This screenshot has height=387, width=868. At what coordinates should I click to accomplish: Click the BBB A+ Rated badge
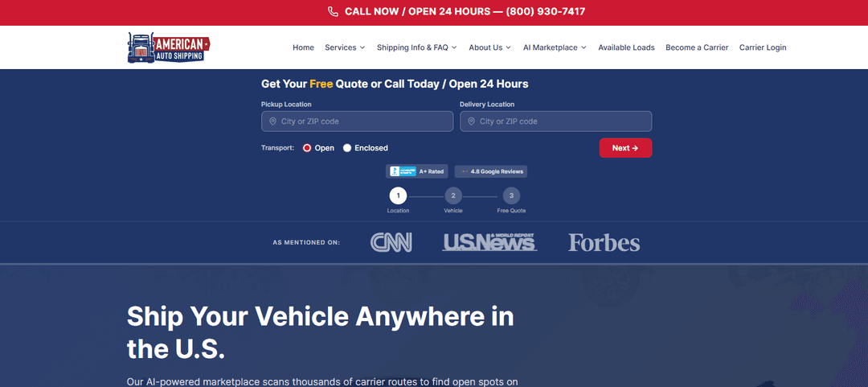pos(417,171)
